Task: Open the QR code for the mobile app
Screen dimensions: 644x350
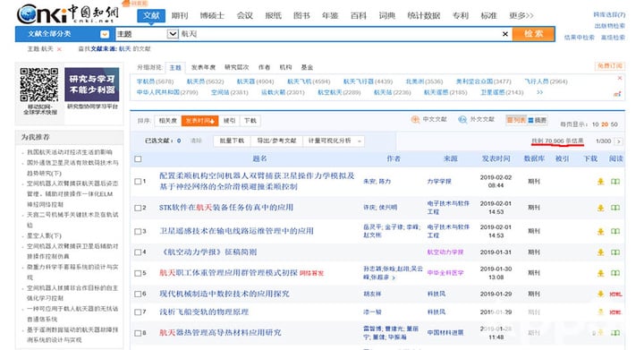Action: pyautogui.click(x=39, y=85)
